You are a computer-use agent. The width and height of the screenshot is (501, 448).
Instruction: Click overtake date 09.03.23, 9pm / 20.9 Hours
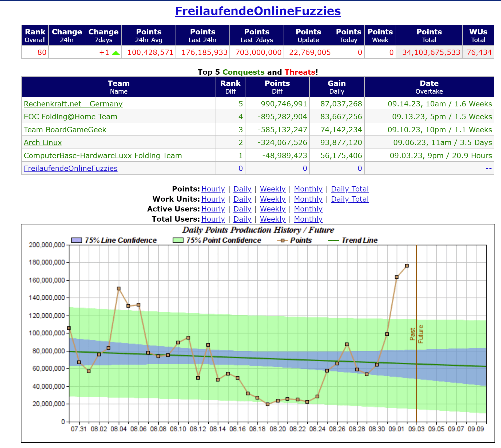pos(441,155)
